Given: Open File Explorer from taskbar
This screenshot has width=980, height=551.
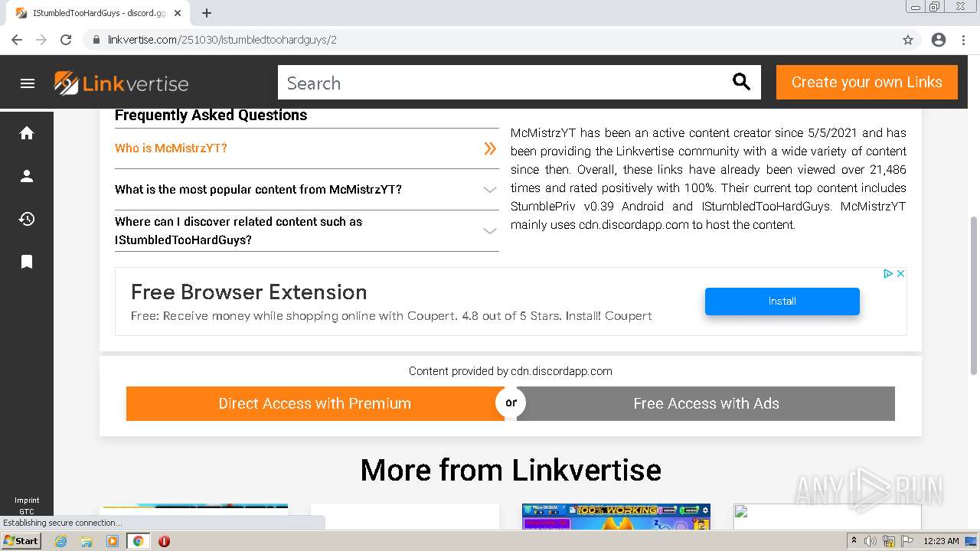Looking at the screenshot, I should pyautogui.click(x=87, y=541).
